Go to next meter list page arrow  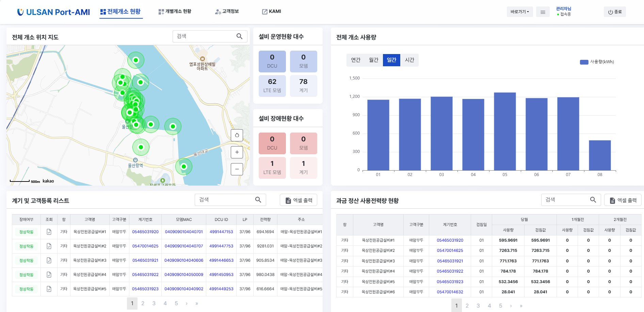tap(187, 304)
